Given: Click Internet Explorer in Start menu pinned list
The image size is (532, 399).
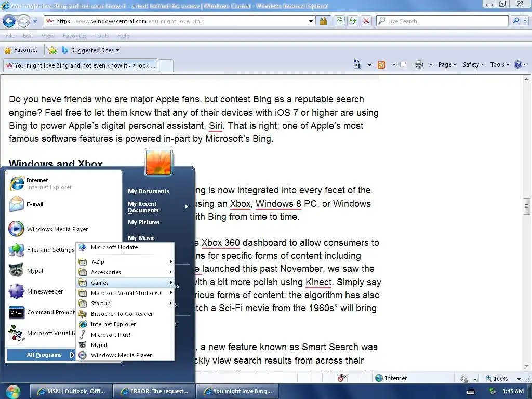Looking at the screenshot, I should 63,183.
